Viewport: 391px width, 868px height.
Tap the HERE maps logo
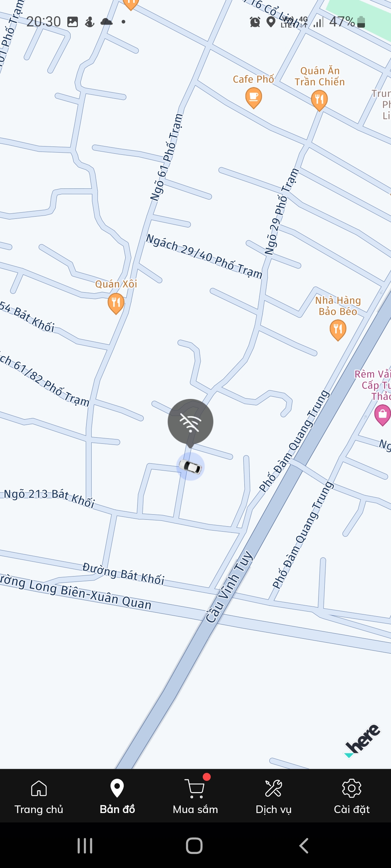click(362, 741)
